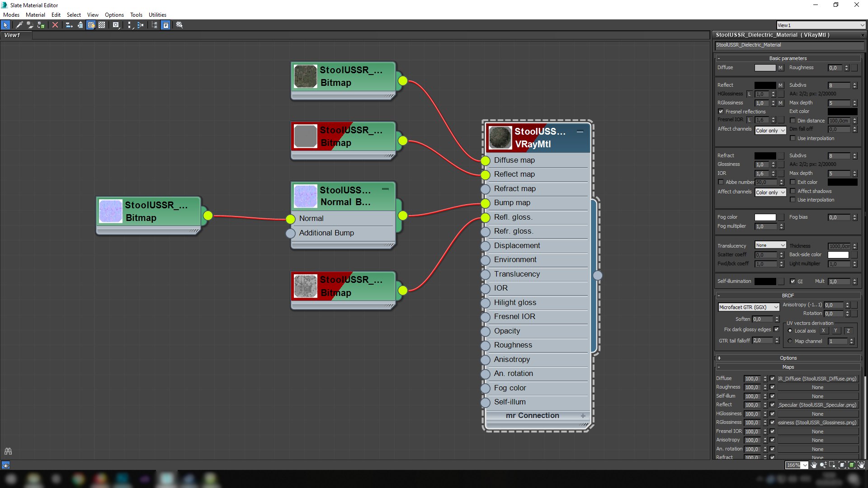Click the Zoom magnifier tool
The image size is (868, 488).
(x=823, y=465)
